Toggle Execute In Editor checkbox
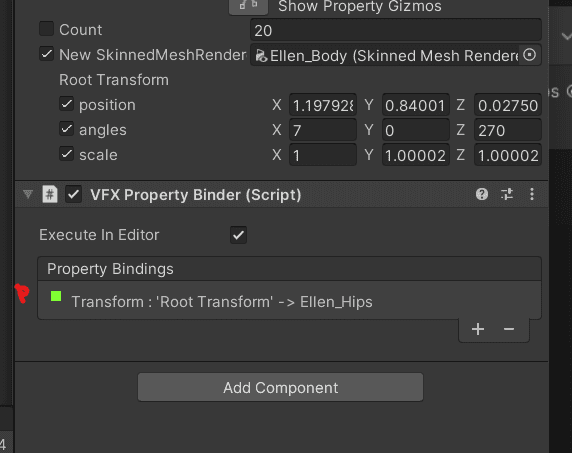 [238, 235]
